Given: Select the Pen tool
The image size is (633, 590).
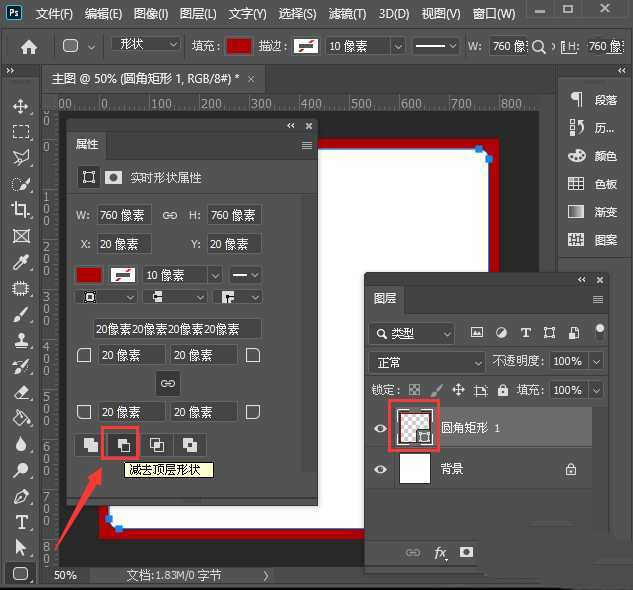Looking at the screenshot, I should click(21, 496).
